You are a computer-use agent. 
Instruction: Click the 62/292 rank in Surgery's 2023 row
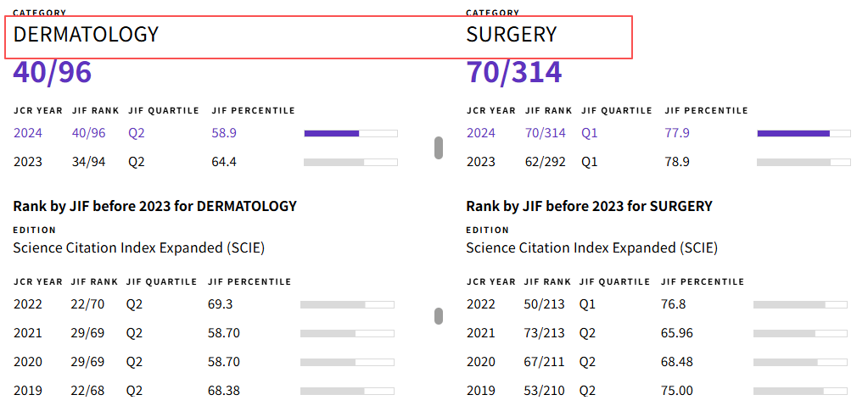pos(545,162)
